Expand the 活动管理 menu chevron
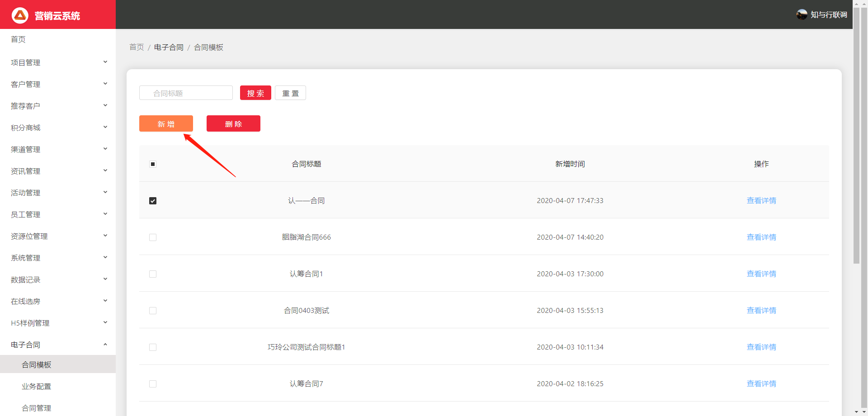Image resolution: width=868 pixels, height=416 pixels. pos(105,192)
